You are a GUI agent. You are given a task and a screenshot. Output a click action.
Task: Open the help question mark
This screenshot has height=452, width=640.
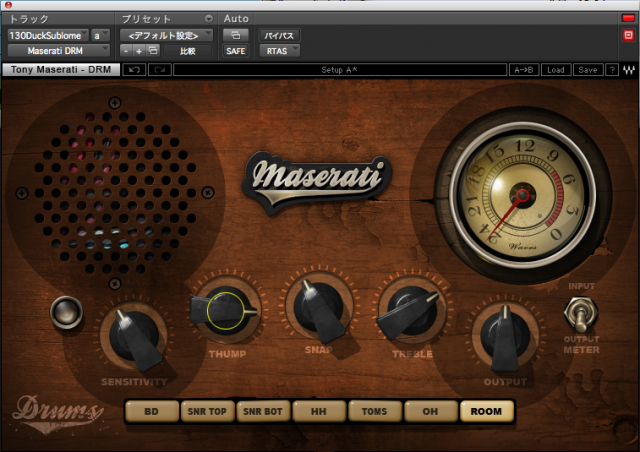611,70
